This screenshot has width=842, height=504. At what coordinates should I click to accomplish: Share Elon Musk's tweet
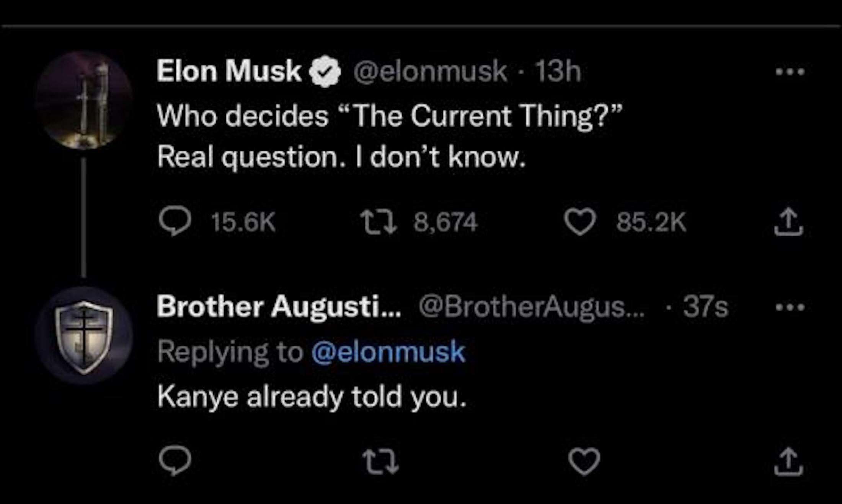[x=788, y=221]
